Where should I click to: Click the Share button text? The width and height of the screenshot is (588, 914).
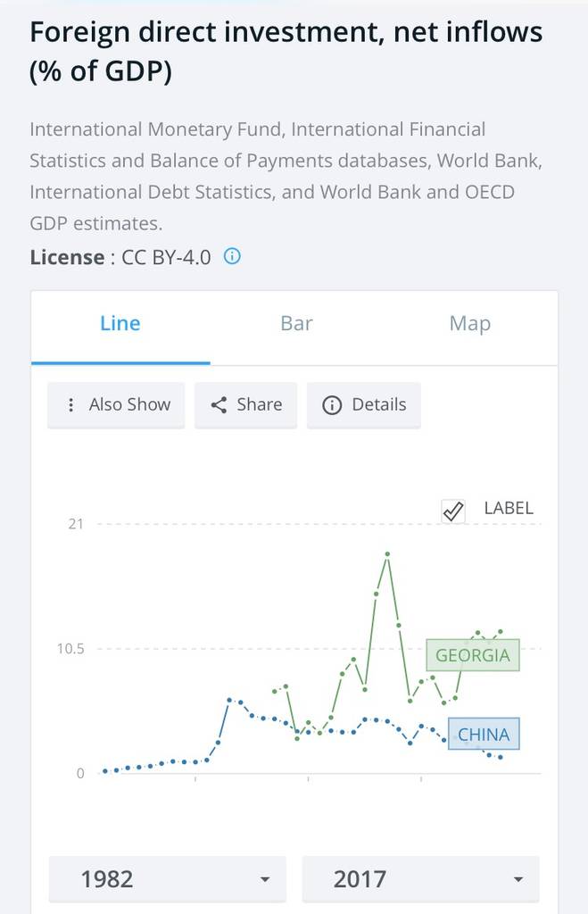tap(260, 405)
